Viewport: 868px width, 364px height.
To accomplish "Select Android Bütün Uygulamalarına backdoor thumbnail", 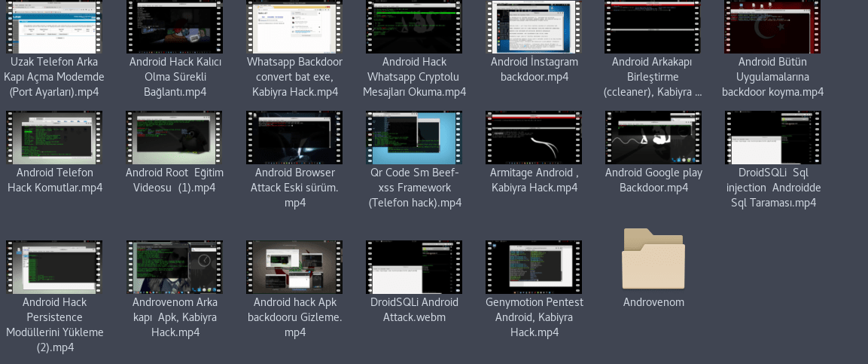I will coord(773,26).
